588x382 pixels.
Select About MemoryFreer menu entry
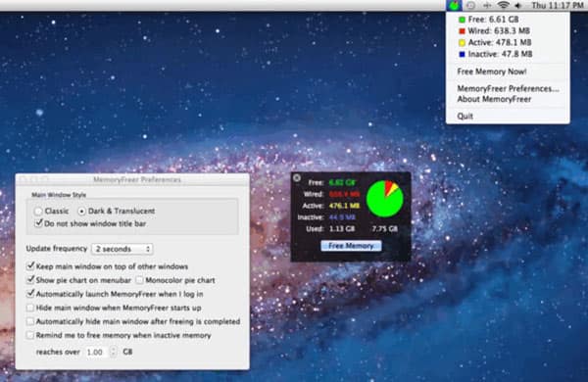[x=494, y=99]
